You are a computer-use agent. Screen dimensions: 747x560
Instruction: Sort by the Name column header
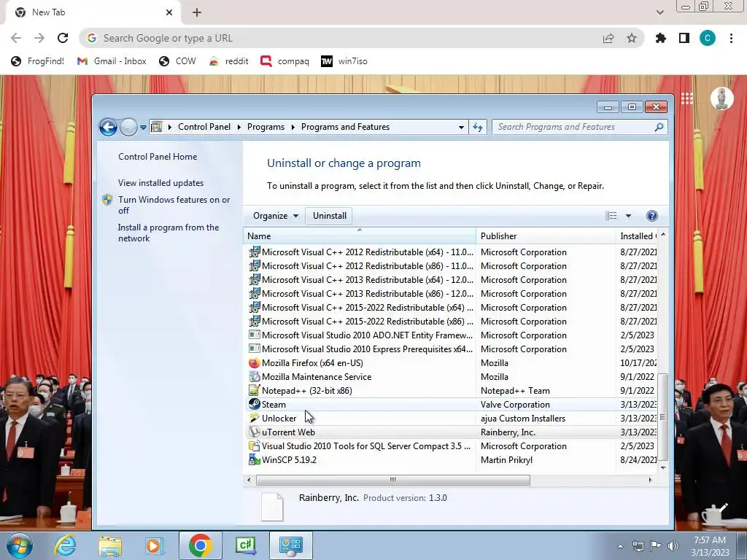tap(359, 236)
